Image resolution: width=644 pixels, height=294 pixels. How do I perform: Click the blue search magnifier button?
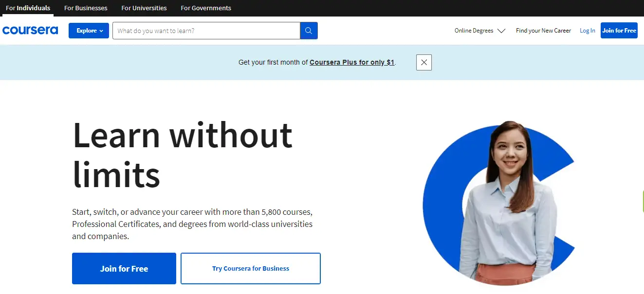pos(309,31)
